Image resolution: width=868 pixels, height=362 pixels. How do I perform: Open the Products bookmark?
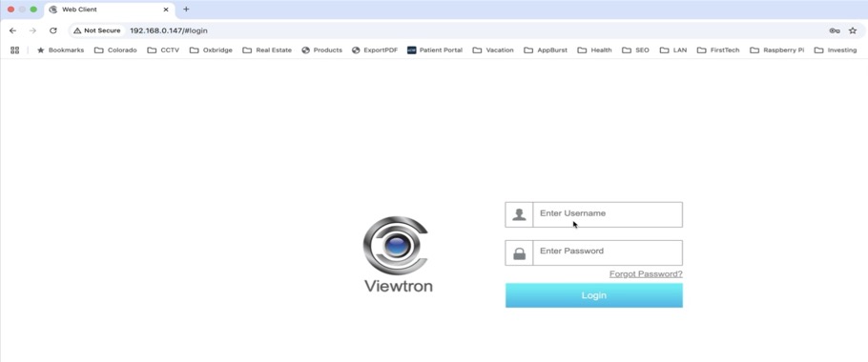pos(321,50)
